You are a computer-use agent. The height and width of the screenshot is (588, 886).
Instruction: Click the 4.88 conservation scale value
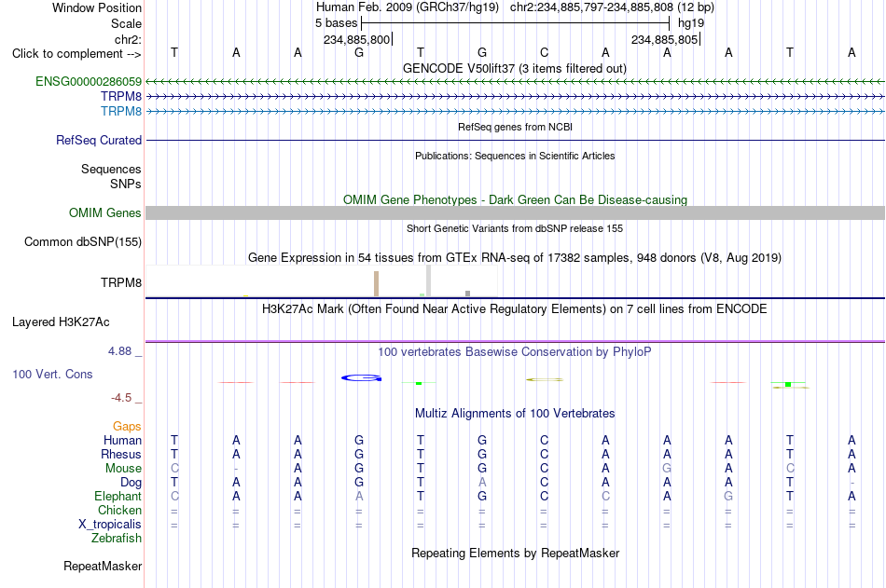(x=119, y=351)
